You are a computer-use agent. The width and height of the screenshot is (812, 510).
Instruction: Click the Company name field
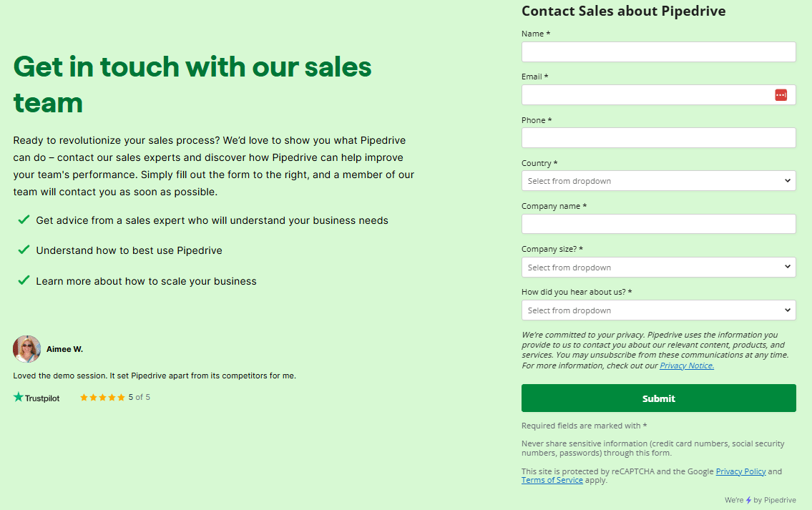tap(658, 224)
